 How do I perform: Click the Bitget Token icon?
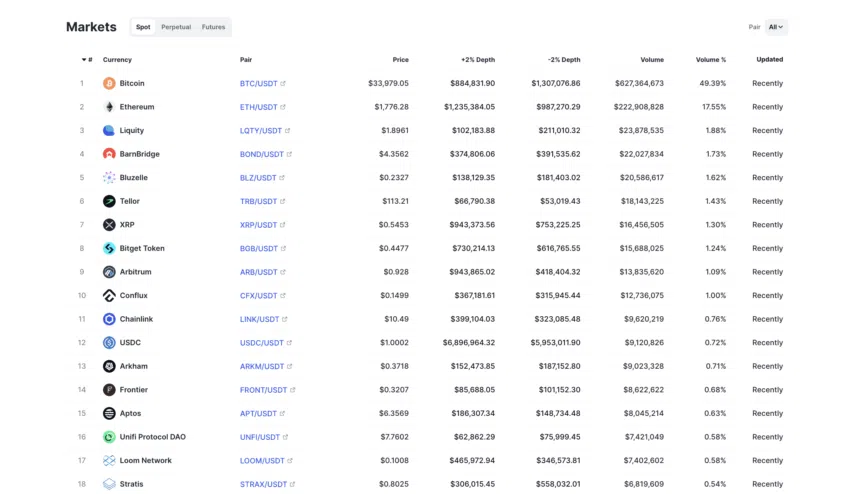pyautogui.click(x=109, y=248)
